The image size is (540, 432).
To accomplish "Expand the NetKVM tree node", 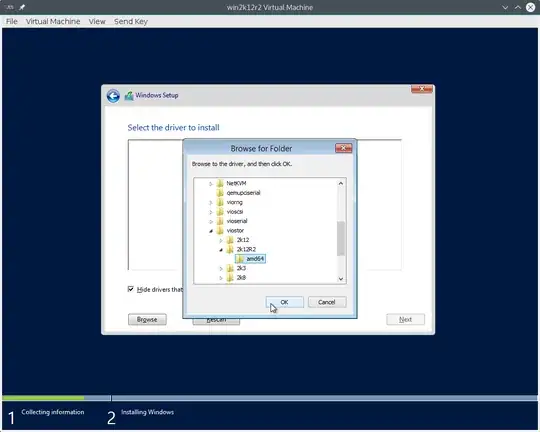I will click(211, 184).
